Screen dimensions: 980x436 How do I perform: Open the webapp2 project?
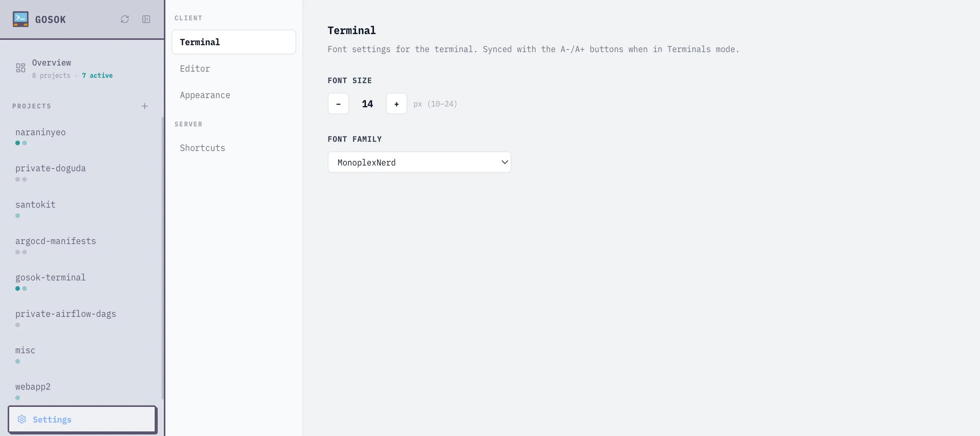pyautogui.click(x=33, y=387)
